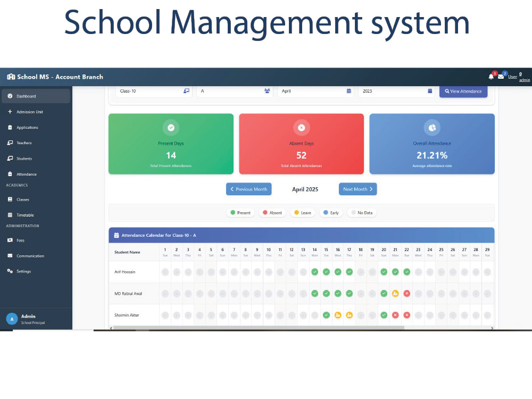
Task: Go to Dashboard in the sidebar
Action: [36, 96]
